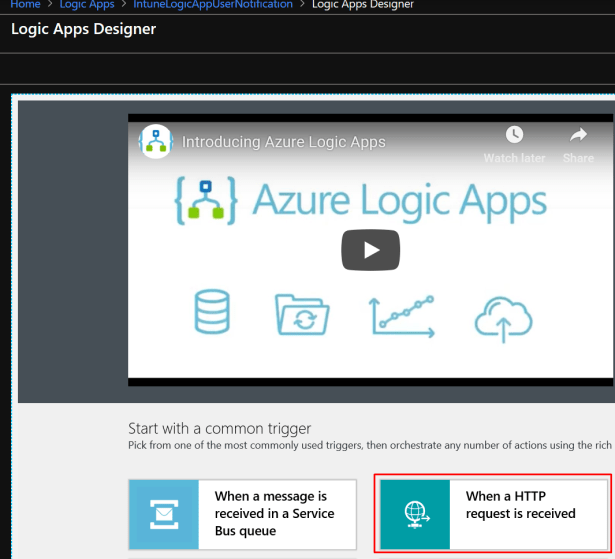Select Logic Apps Designer breadcrumb item
This screenshot has height=559, width=615.
coord(363,5)
